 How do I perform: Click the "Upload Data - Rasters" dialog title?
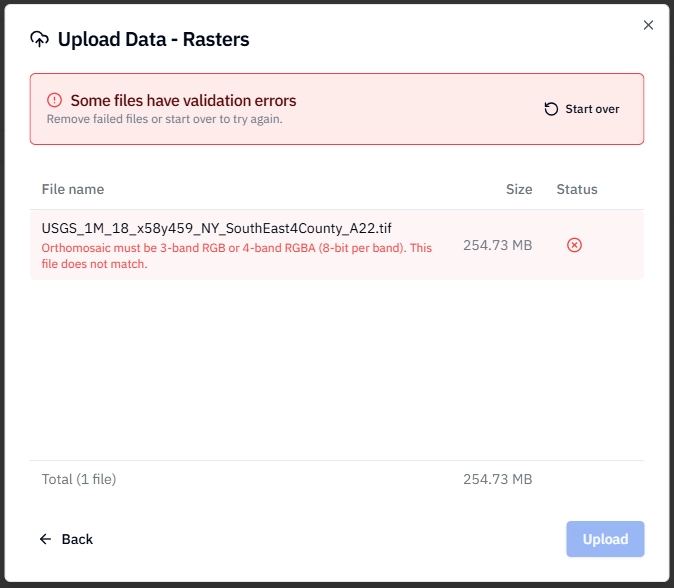(153, 39)
